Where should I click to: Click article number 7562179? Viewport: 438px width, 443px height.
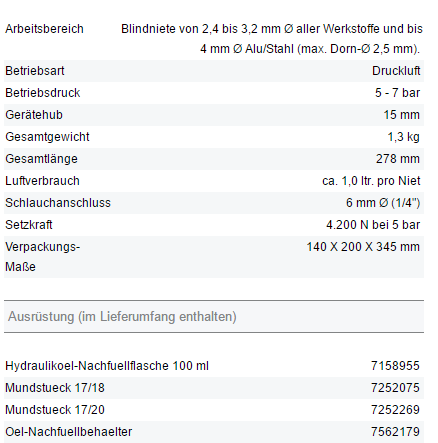click(x=395, y=432)
